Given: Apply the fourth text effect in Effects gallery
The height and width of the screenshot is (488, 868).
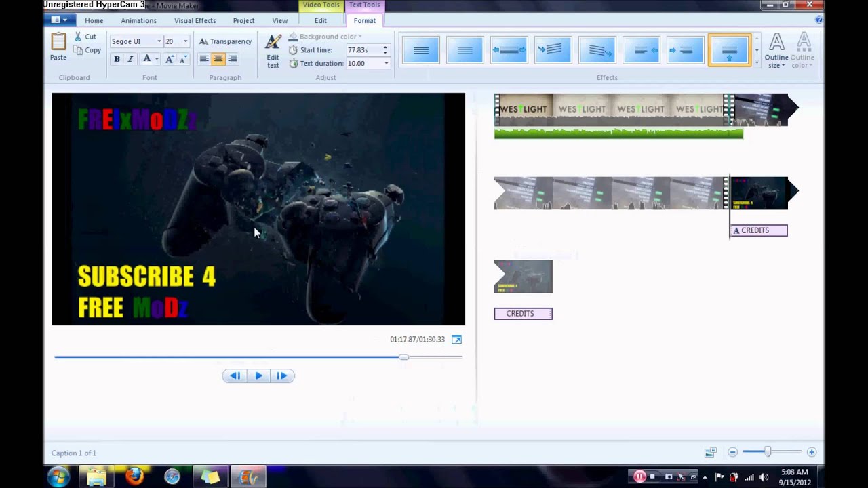Looking at the screenshot, I should pos(553,50).
